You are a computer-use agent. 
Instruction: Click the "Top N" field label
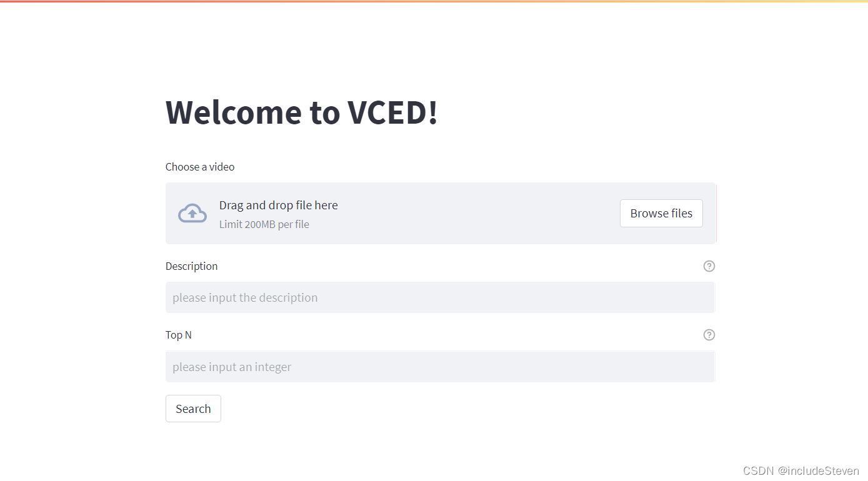(x=178, y=335)
